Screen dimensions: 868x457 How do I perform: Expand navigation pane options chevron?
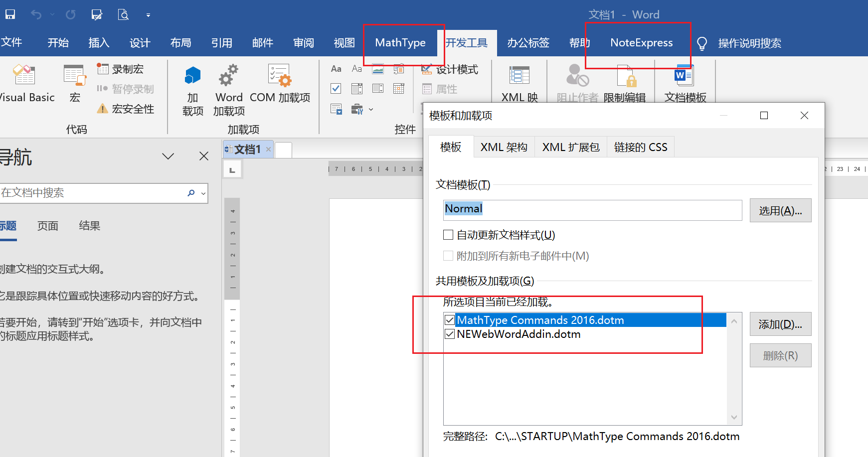168,156
